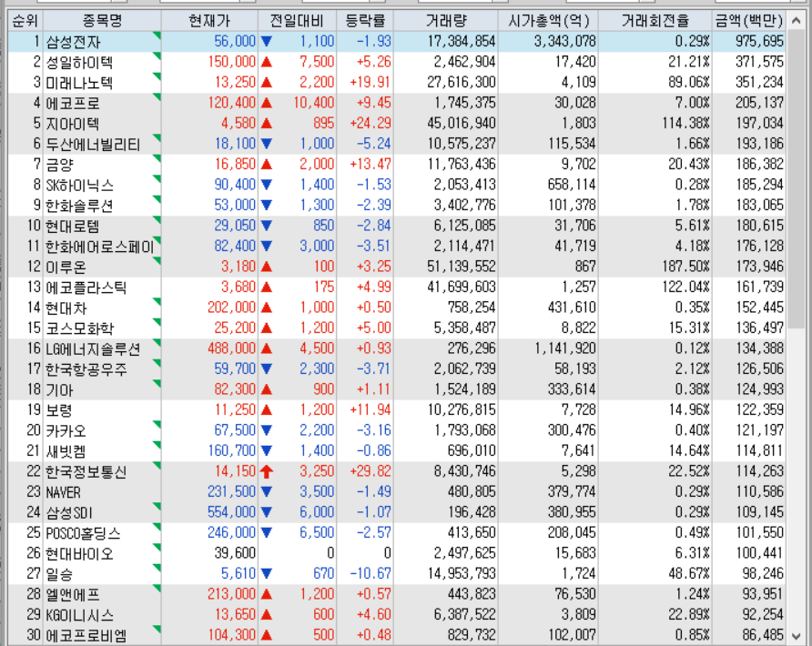The image size is (812, 646).
Task: Sort by 거래회전율 column header
Action: coord(655,21)
